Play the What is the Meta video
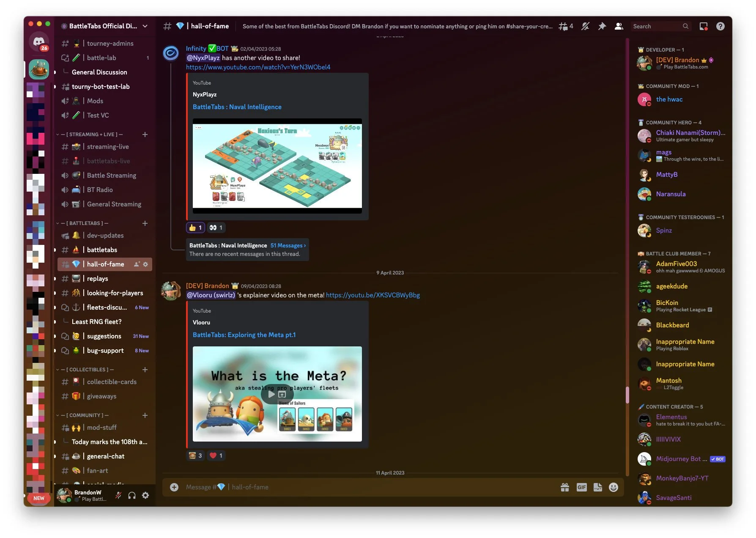 tap(271, 394)
